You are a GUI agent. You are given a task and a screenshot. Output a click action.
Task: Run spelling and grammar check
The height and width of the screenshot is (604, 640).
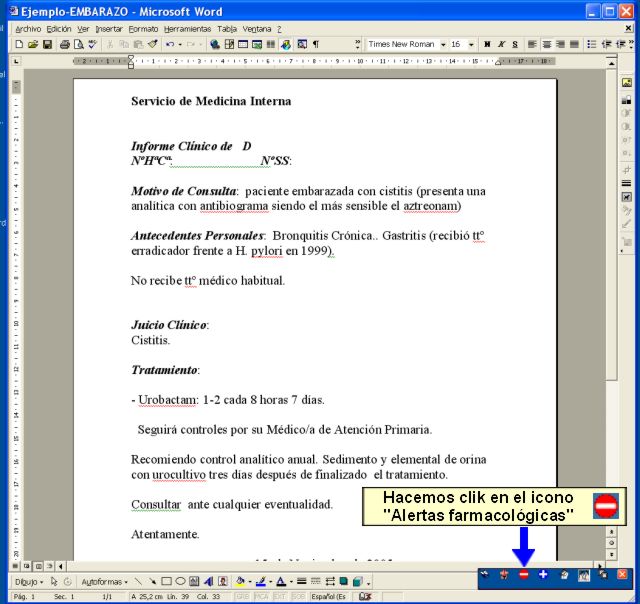click(x=93, y=44)
